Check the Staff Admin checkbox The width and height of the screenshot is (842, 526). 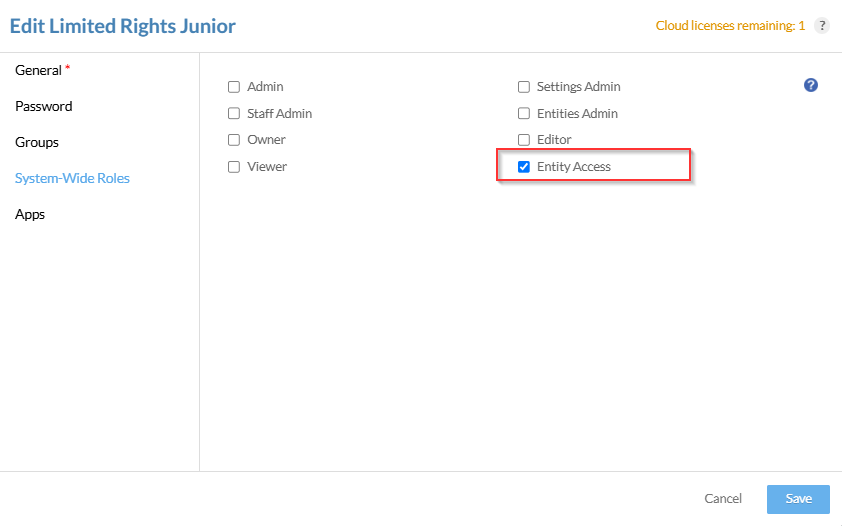[234, 114]
